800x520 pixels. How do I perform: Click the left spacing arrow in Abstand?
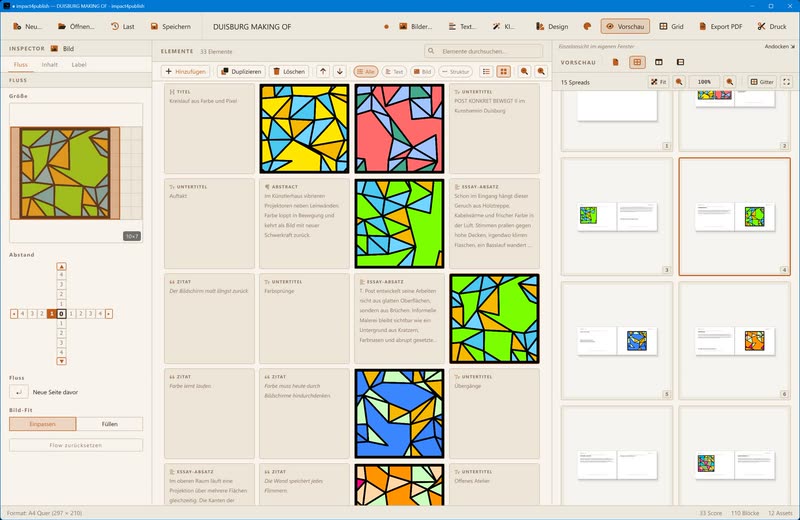coord(14,314)
